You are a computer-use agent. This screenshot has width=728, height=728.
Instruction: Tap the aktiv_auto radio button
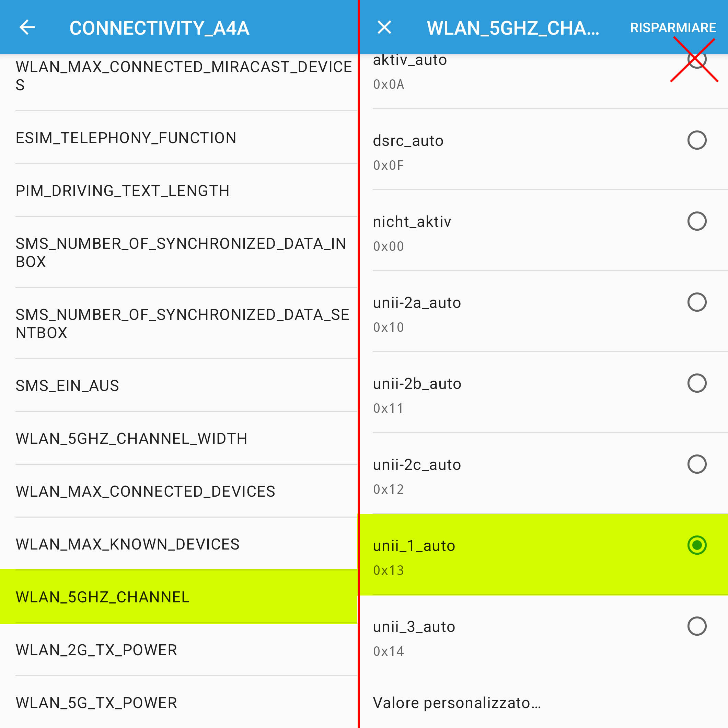696,60
